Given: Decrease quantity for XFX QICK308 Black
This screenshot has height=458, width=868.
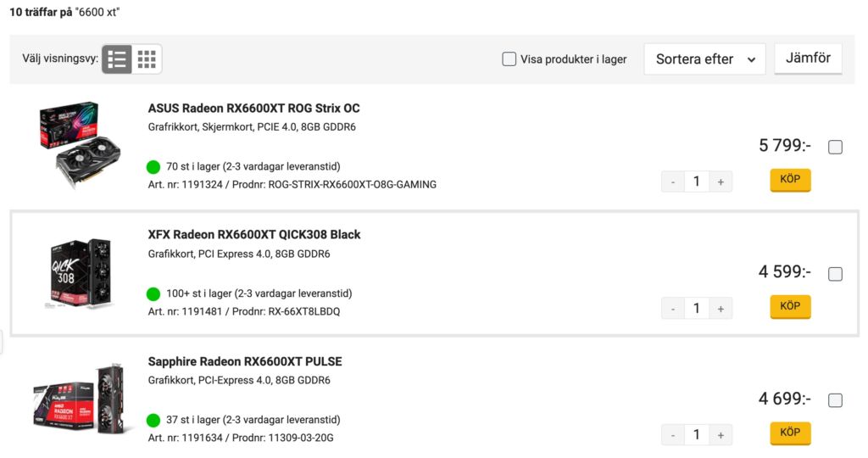Looking at the screenshot, I should pyautogui.click(x=673, y=309).
